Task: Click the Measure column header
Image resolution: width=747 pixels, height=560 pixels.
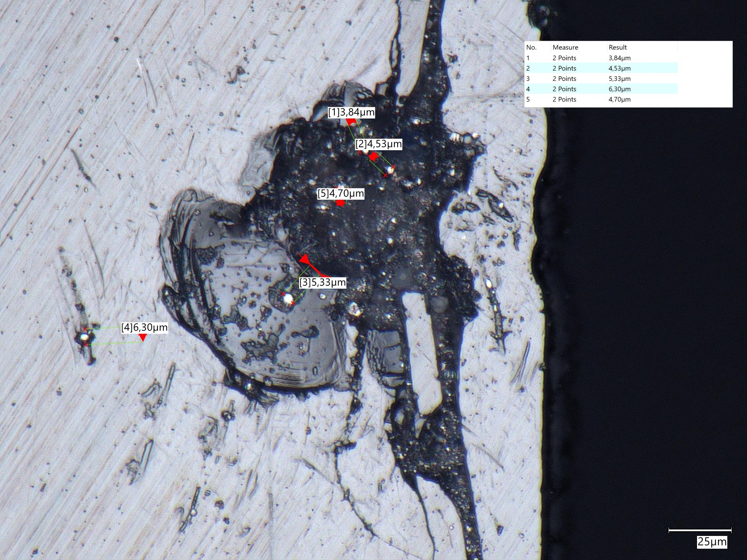Action: (565, 47)
